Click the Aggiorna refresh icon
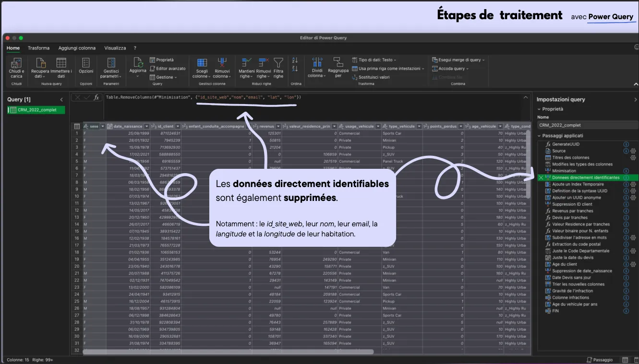Viewport: 639px width, 364px height. tap(138, 62)
